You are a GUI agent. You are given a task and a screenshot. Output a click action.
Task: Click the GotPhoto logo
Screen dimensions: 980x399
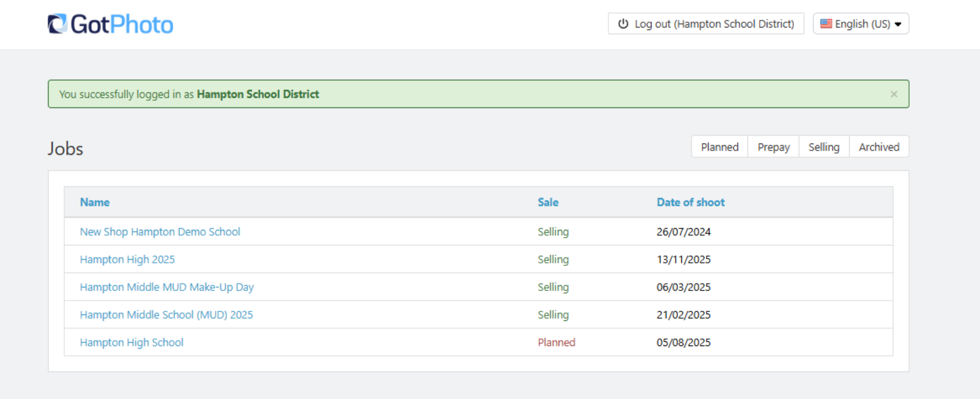click(110, 25)
